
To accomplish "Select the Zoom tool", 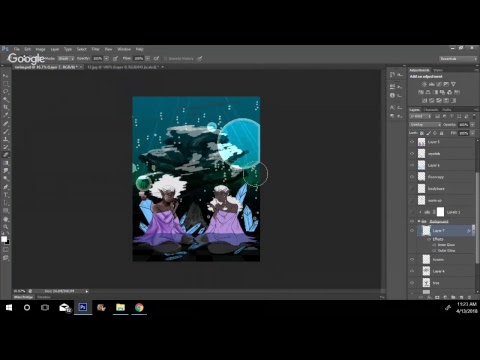I will click(6, 227).
